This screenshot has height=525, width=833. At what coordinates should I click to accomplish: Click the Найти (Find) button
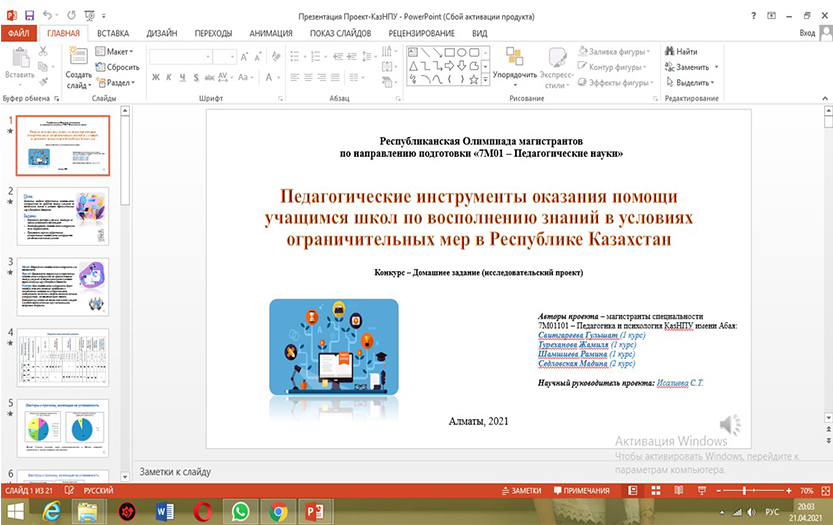(x=680, y=52)
